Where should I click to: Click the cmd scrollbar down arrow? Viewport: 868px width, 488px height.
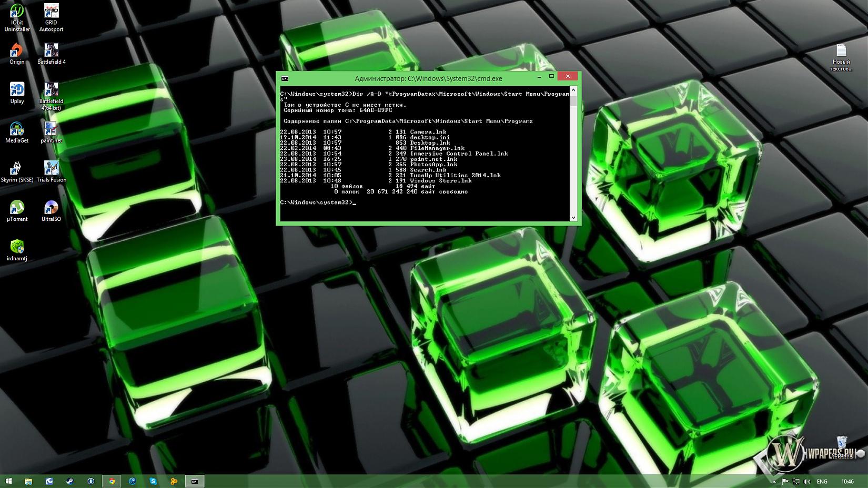[573, 217]
